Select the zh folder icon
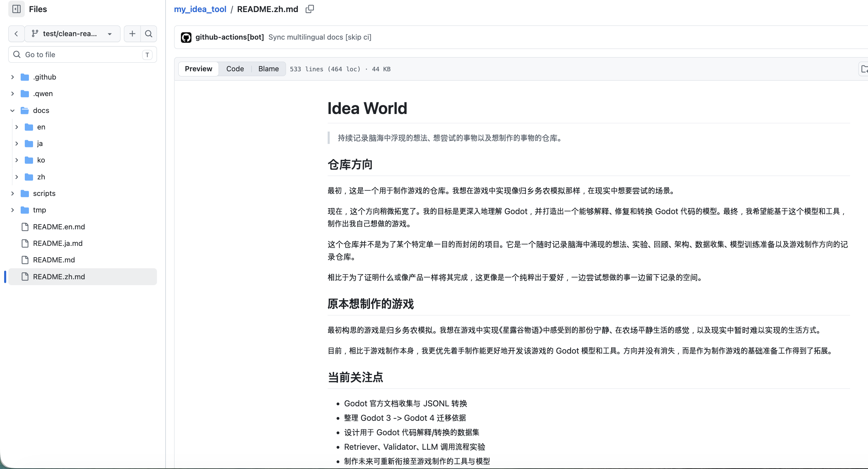The width and height of the screenshot is (868, 469). 29,177
